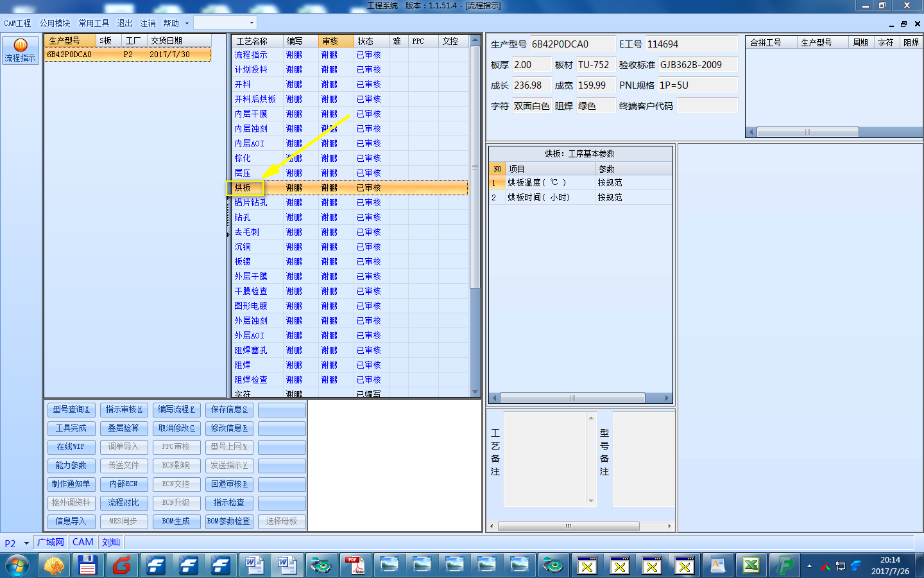Click the down arrow in the 工艺备注 box

(x=591, y=501)
